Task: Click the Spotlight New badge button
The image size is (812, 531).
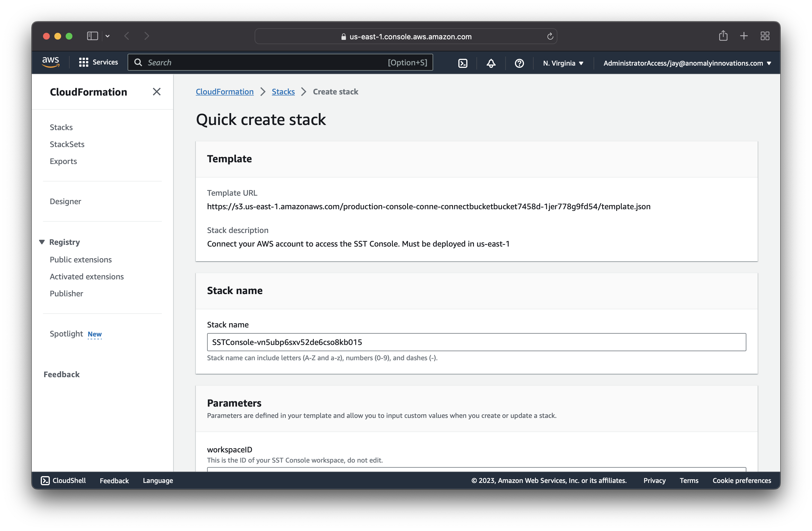Action: point(94,334)
